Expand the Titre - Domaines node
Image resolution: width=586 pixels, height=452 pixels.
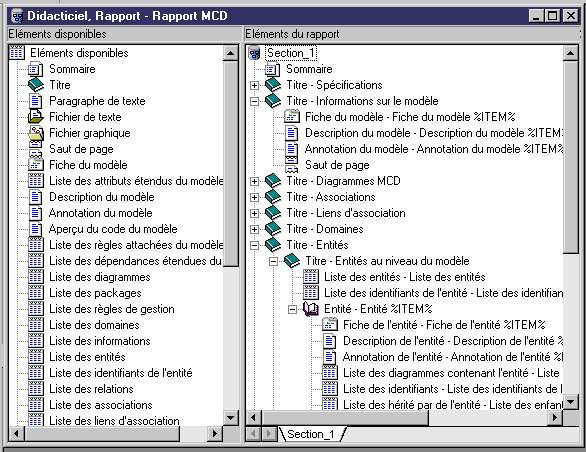[x=255, y=229]
